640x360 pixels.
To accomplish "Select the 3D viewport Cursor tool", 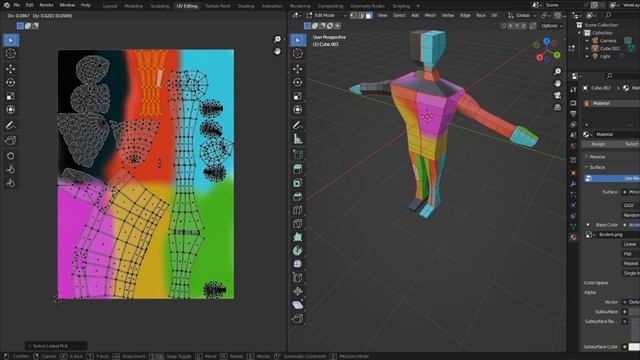I will coord(298,53).
